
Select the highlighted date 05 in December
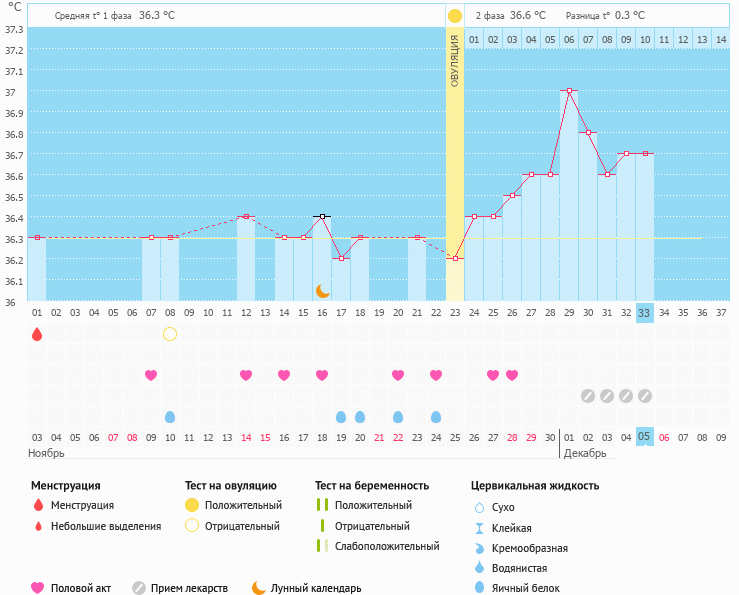(645, 436)
